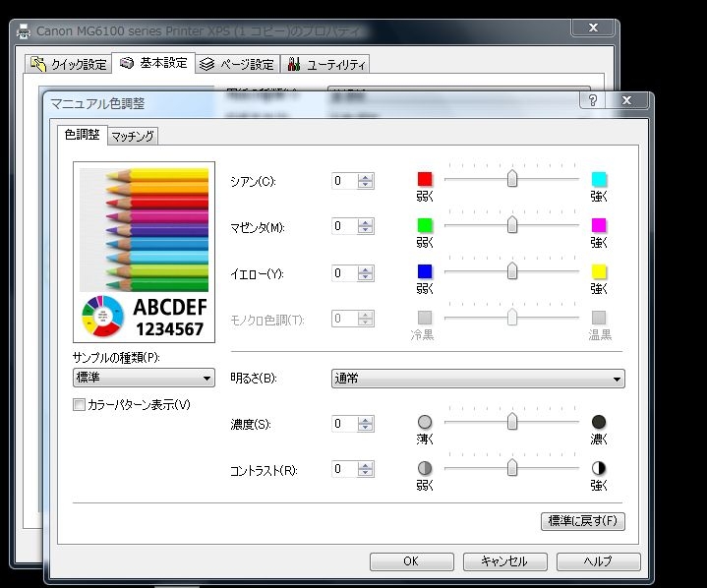The height and width of the screenshot is (588, 707).
Task: Click the イエロー slider handle
Action: point(511,271)
